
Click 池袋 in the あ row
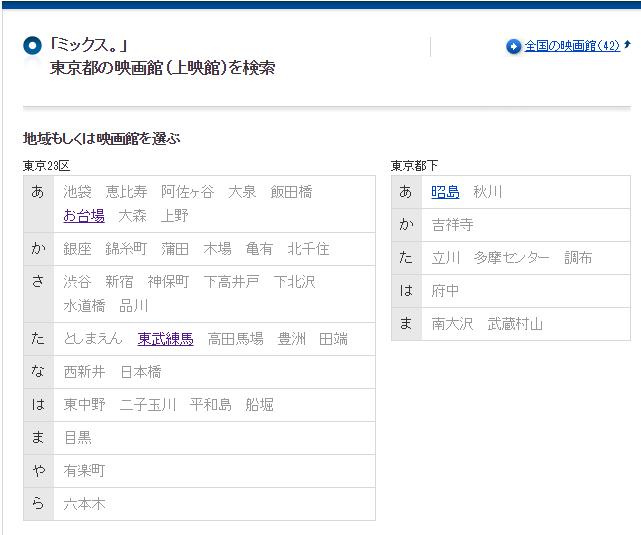(x=78, y=191)
